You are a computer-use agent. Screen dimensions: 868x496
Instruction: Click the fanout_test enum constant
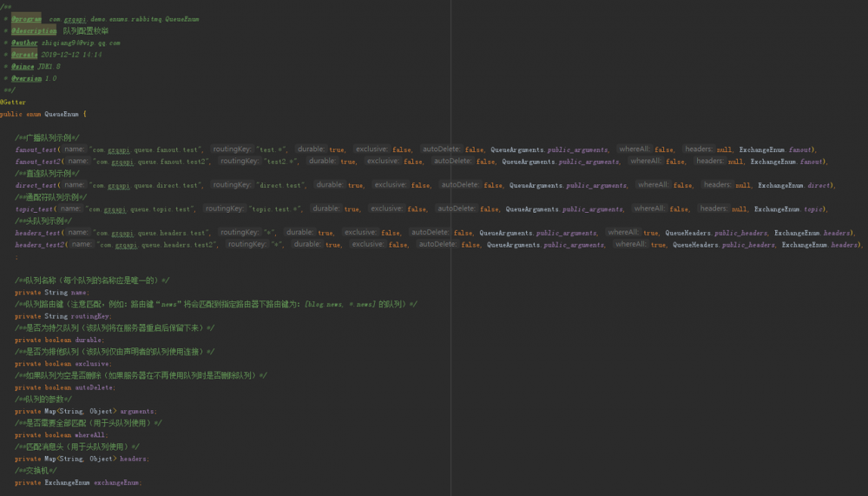point(36,149)
